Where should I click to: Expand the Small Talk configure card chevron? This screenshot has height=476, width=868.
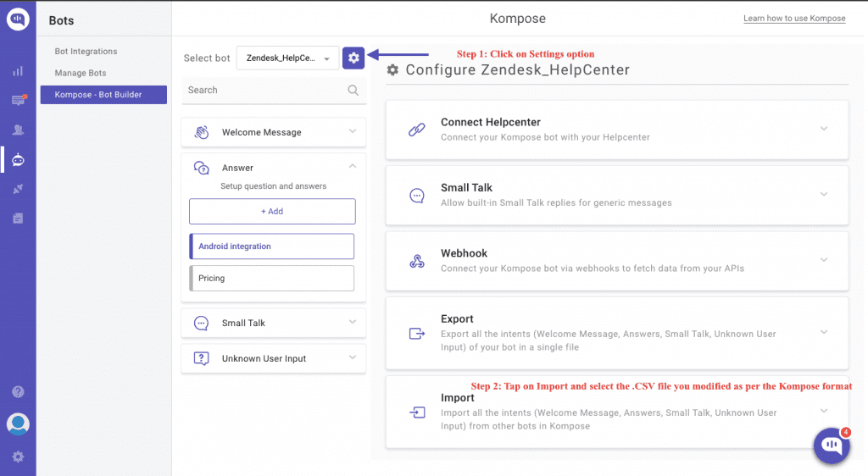click(x=824, y=194)
